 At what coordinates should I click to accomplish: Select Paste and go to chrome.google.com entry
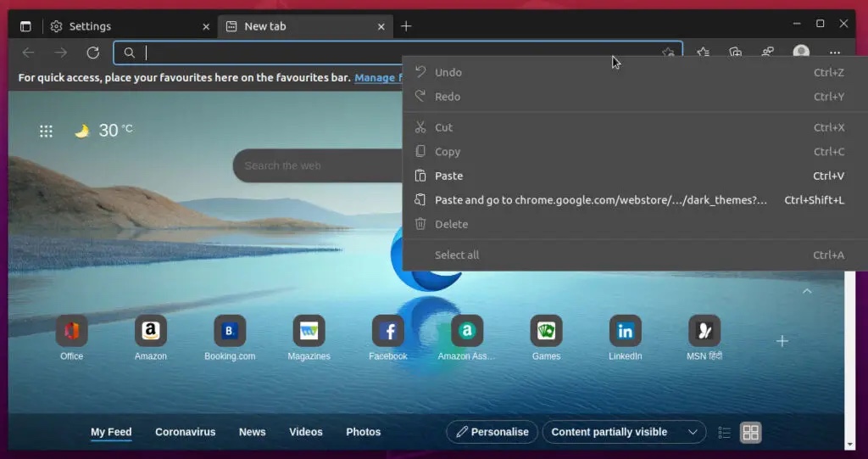[600, 200]
